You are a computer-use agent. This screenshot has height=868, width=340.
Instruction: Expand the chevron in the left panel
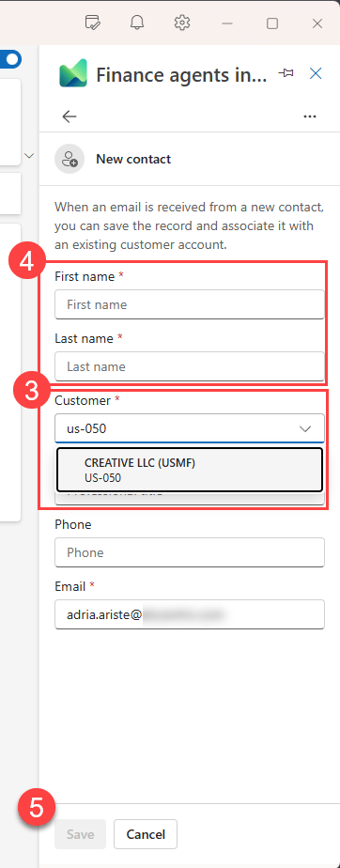29,156
